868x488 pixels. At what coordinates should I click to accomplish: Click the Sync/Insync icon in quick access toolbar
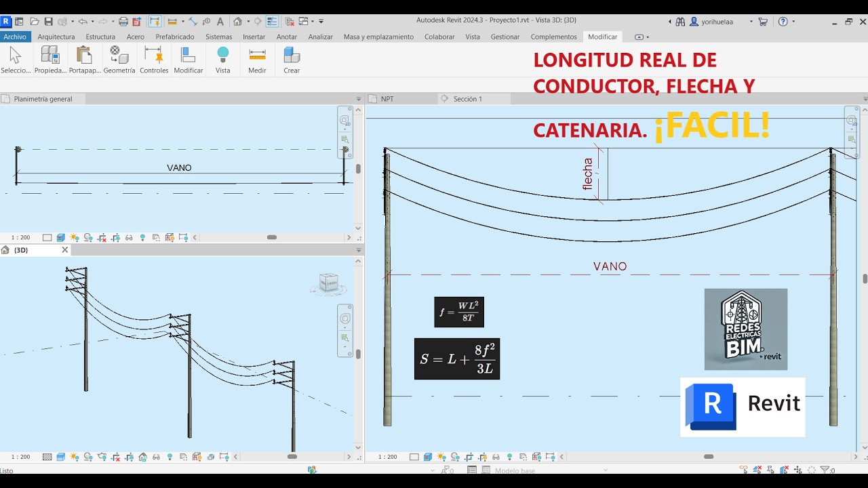click(62, 22)
